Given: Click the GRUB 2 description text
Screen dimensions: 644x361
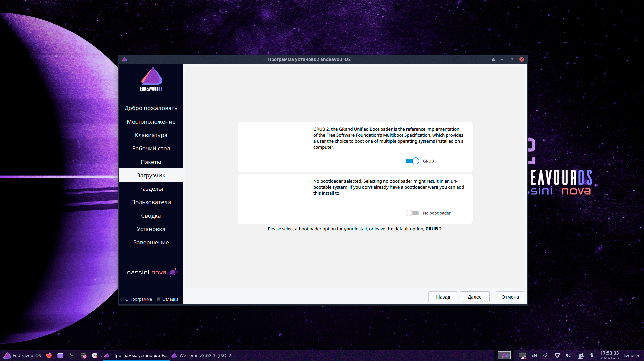Looking at the screenshot, I should pos(388,138).
